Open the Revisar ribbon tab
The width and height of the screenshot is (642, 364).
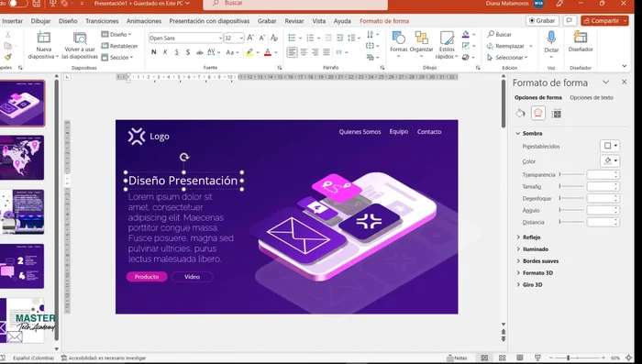click(x=294, y=21)
